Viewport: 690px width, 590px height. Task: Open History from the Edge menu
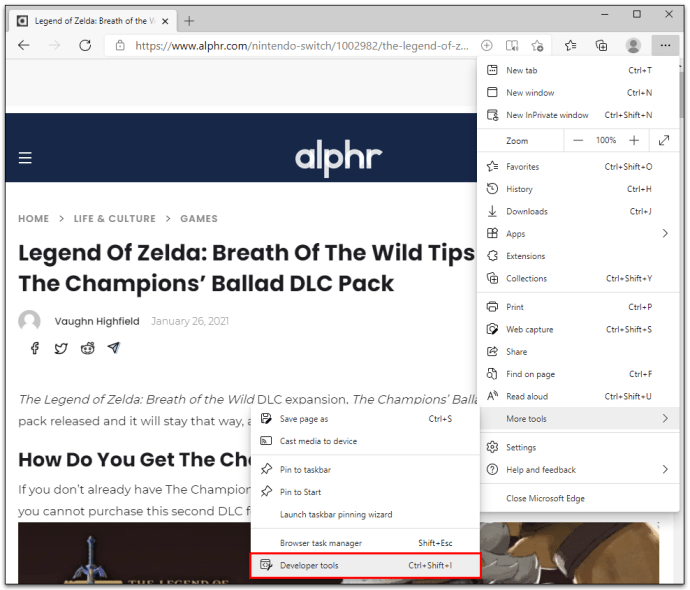pos(578,189)
